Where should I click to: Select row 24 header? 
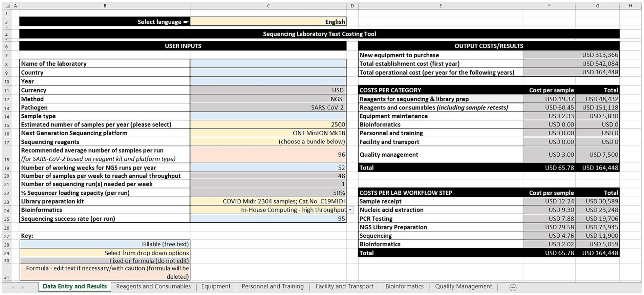(x=6, y=210)
